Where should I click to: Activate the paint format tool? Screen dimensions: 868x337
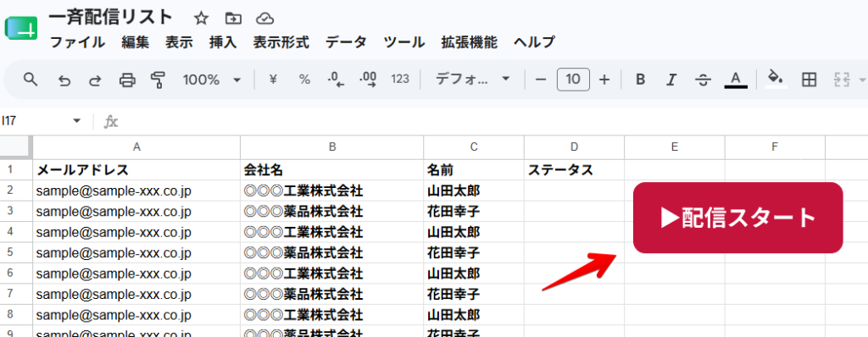[x=159, y=80]
